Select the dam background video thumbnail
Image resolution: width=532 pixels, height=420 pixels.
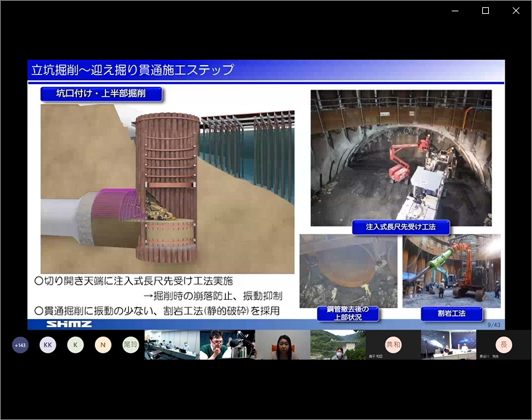[x=338, y=345]
